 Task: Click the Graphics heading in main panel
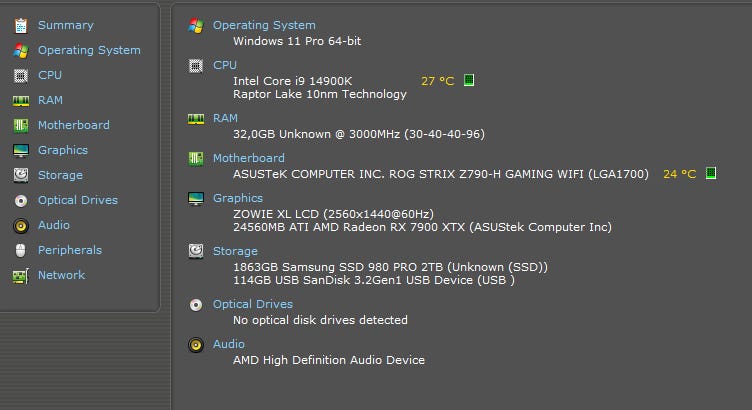pos(238,198)
